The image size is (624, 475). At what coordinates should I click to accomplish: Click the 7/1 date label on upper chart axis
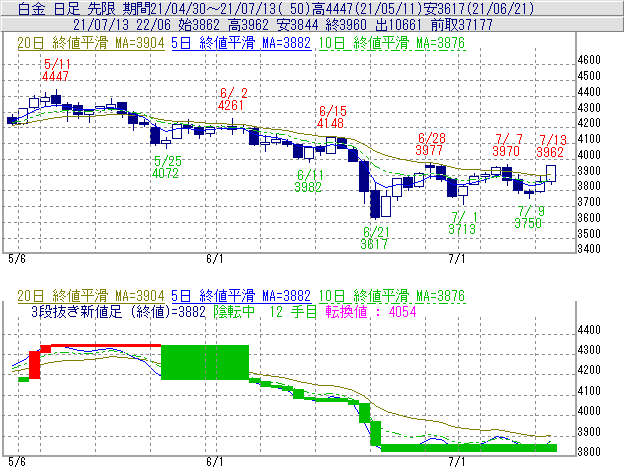pos(457,259)
